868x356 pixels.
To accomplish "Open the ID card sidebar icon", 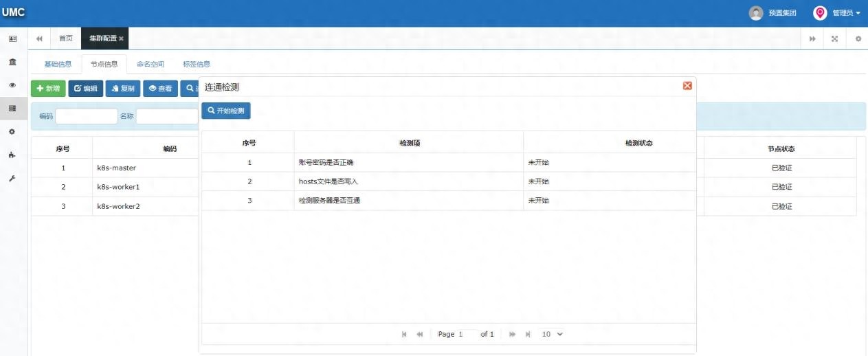I will point(12,39).
